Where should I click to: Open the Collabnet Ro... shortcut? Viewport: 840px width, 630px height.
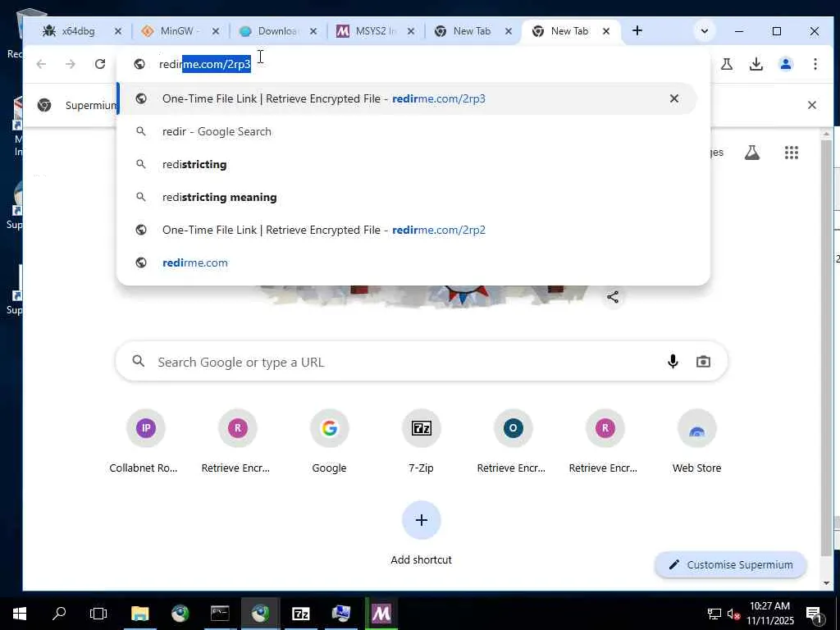(x=145, y=442)
